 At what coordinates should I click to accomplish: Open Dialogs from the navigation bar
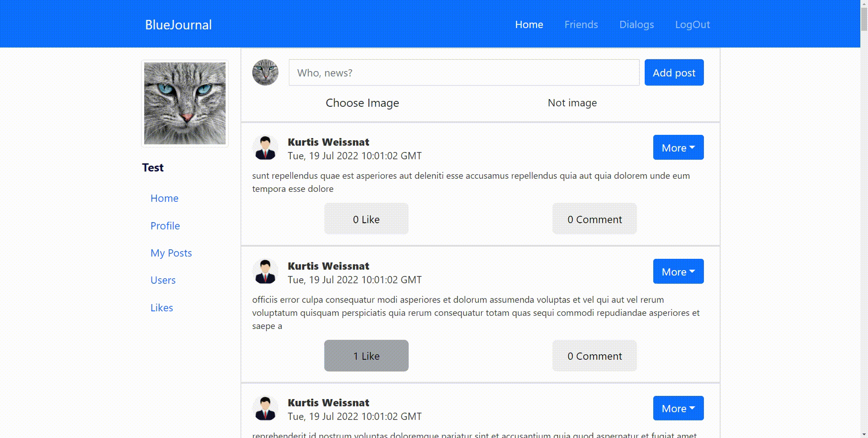(636, 24)
